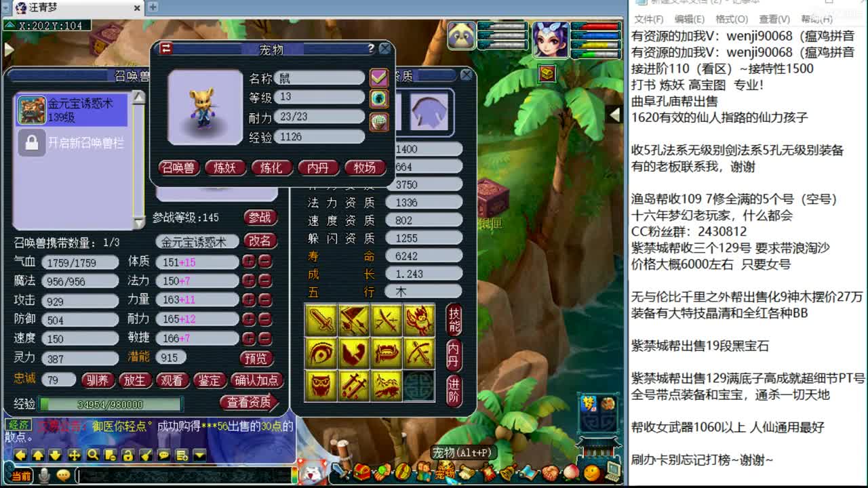
Task: Select the red bird skill icon
Action: [x=419, y=320]
